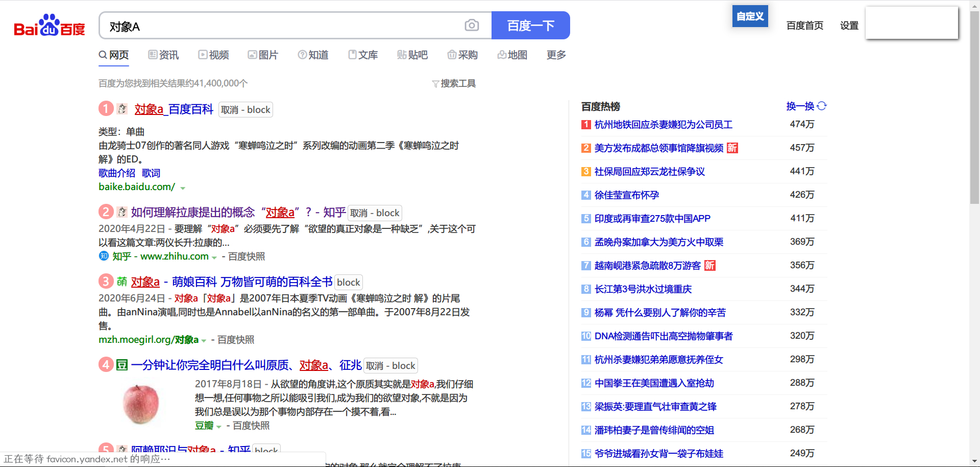The width and height of the screenshot is (980, 467).
Task: Click the Moegirl favicon on third result
Action: coord(122,282)
